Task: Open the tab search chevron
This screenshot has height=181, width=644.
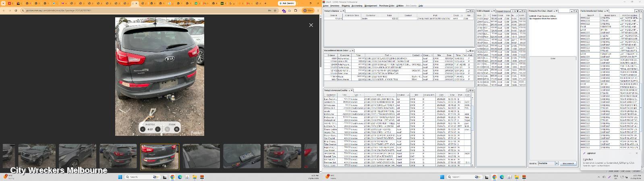Action: tap(2, 3)
